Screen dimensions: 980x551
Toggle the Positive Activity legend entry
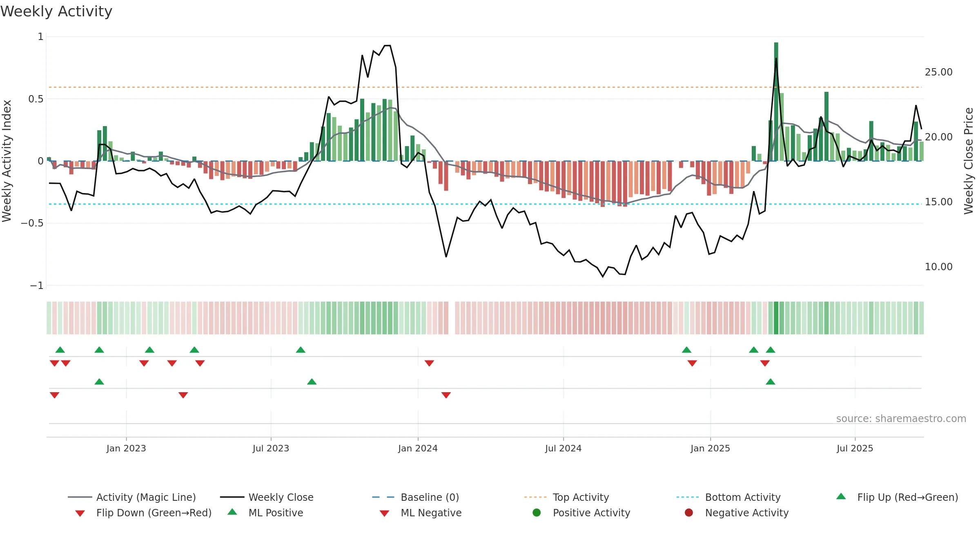[581, 513]
